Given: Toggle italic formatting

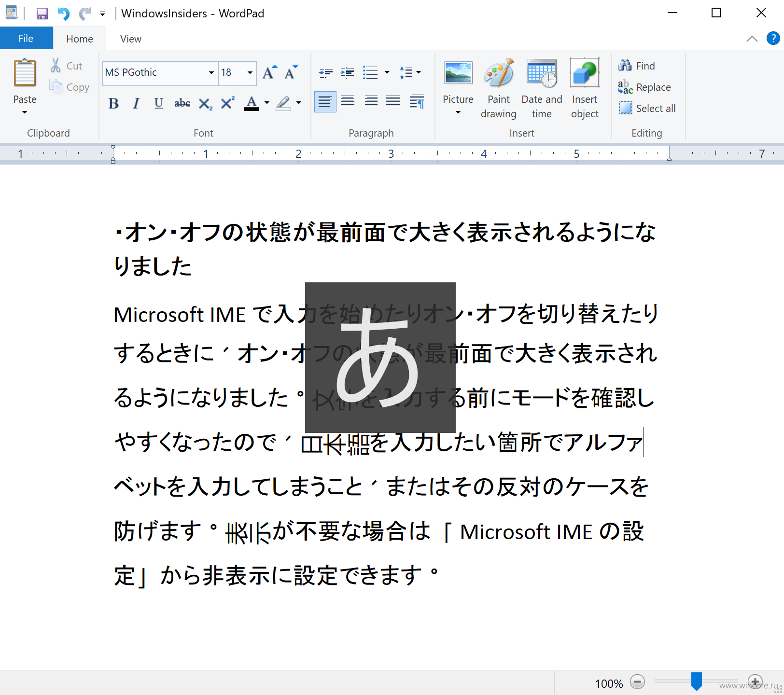Looking at the screenshot, I should pyautogui.click(x=136, y=103).
